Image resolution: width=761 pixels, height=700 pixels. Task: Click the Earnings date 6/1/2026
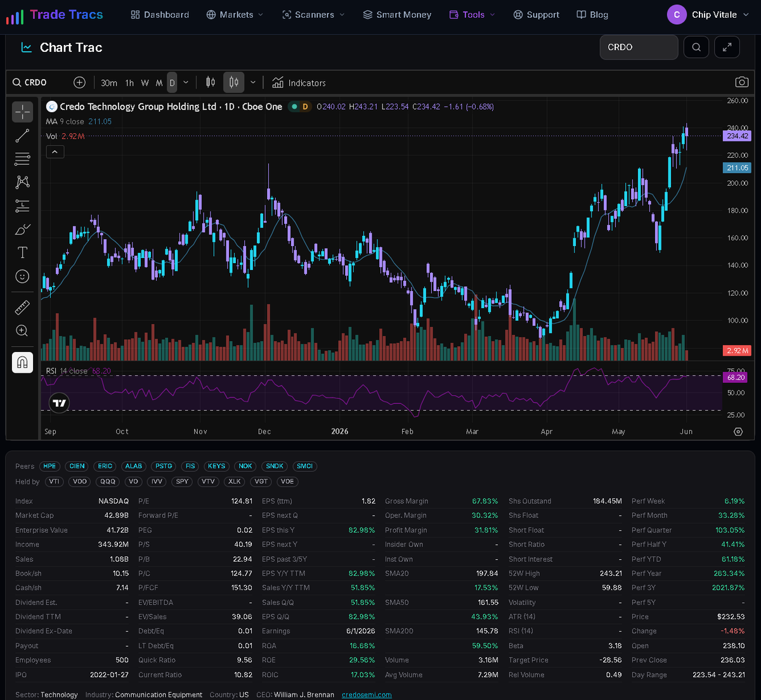pos(361,631)
